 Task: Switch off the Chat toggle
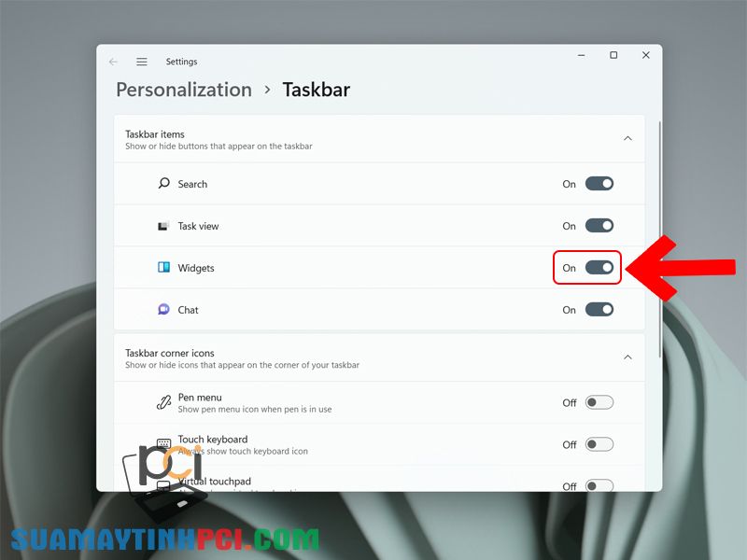pyautogui.click(x=599, y=309)
